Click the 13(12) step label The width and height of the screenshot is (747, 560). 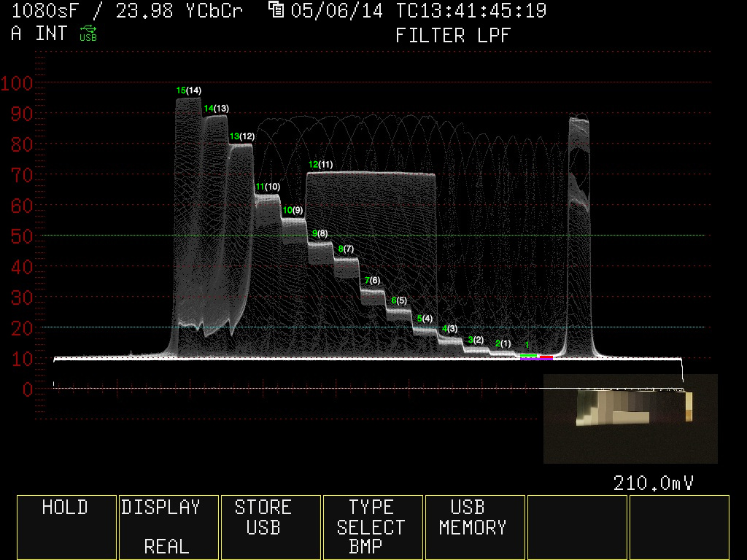(x=242, y=136)
